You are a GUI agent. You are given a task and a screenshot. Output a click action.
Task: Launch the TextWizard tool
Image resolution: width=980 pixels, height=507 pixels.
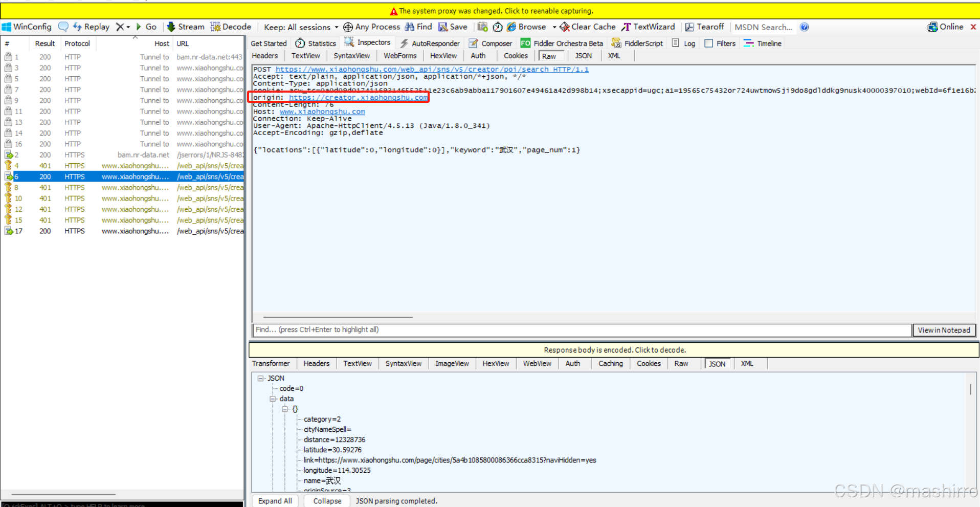pos(648,27)
